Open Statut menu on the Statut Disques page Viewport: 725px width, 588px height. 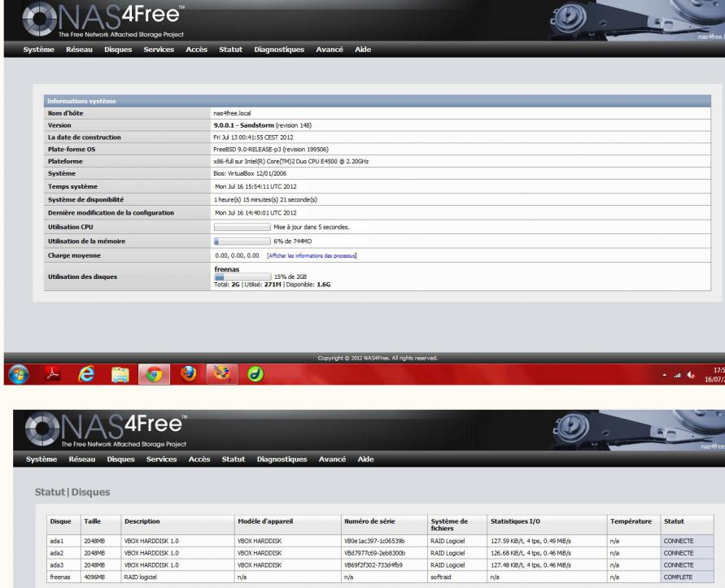[234, 459]
